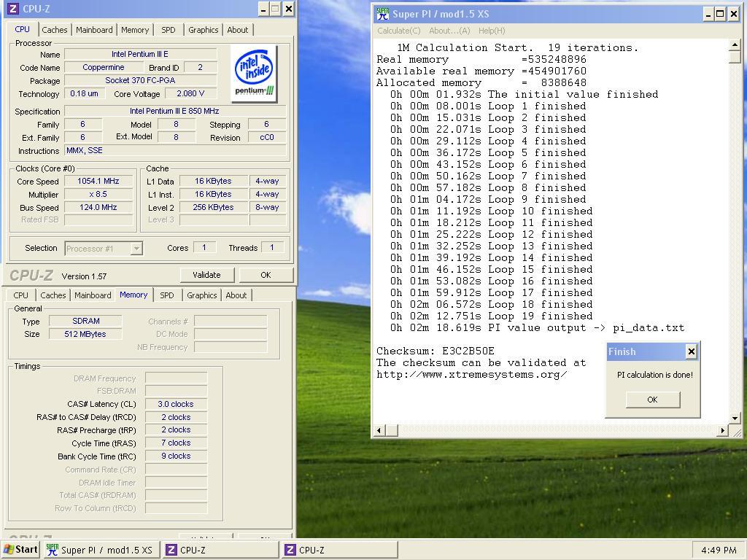747x560 pixels.
Task: Open About tab in lower CPU-Z window
Action: coord(236,295)
